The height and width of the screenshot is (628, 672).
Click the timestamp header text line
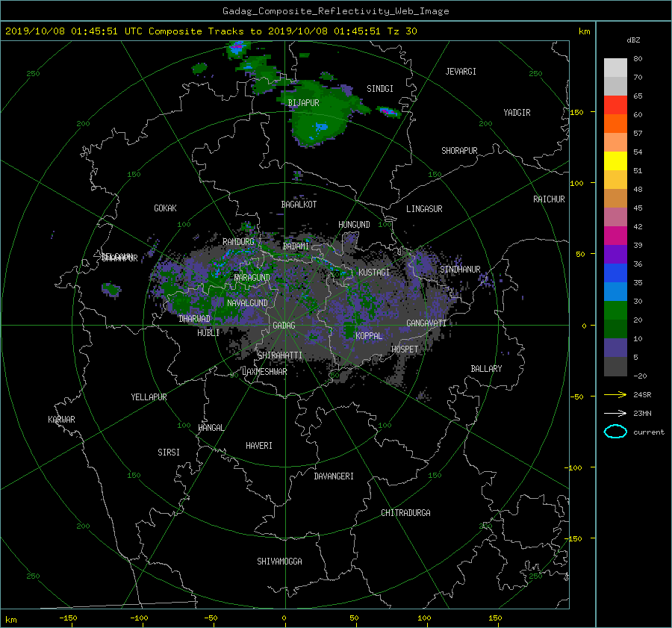(x=211, y=31)
